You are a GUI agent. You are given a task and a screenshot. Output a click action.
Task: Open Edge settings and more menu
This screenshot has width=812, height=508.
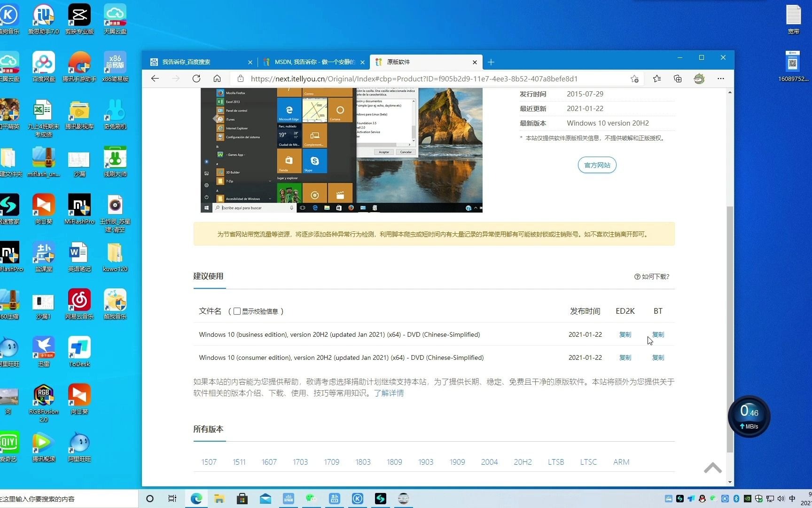pyautogui.click(x=721, y=79)
